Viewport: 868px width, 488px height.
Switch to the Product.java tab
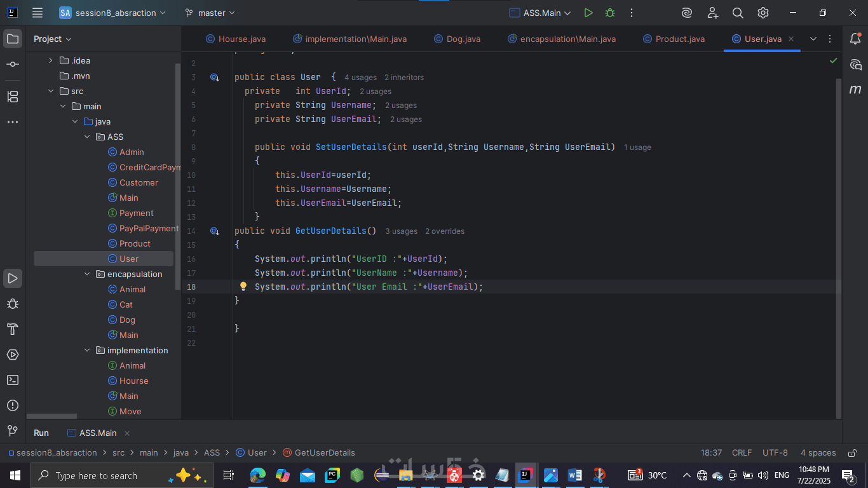coord(679,39)
